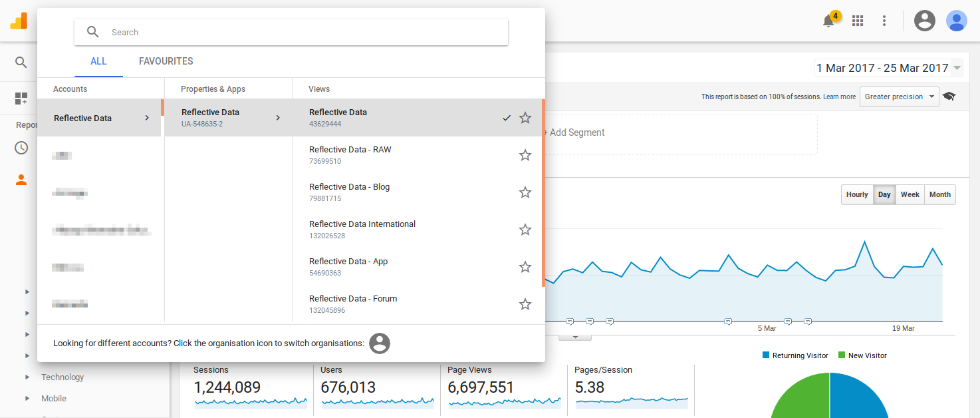Open the date range dropdown 1 Mar 2017
This screenshot has height=418, width=980.
(889, 68)
